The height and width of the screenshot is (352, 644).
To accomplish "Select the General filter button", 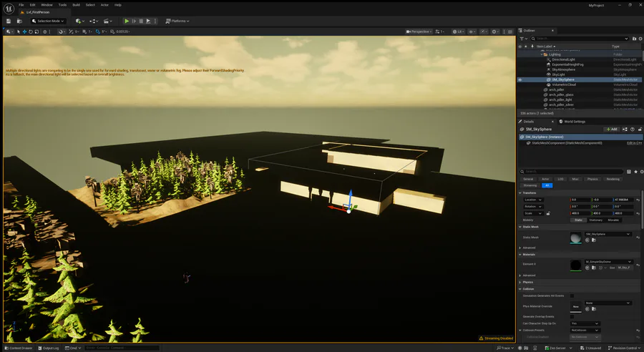I will tap(528, 179).
